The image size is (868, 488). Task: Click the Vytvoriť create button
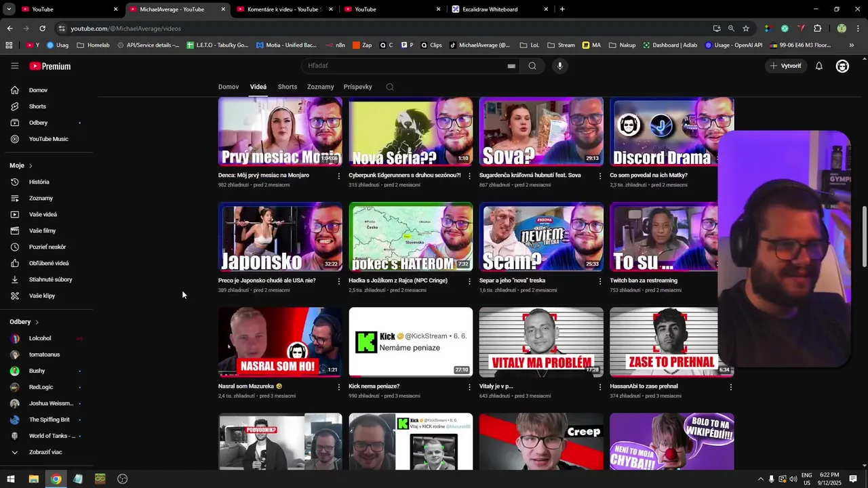[785, 66]
